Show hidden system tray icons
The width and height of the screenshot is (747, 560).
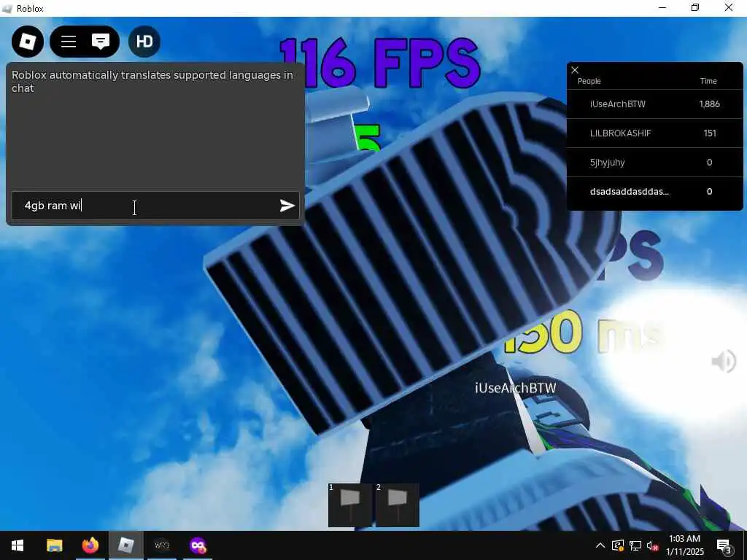click(x=600, y=545)
